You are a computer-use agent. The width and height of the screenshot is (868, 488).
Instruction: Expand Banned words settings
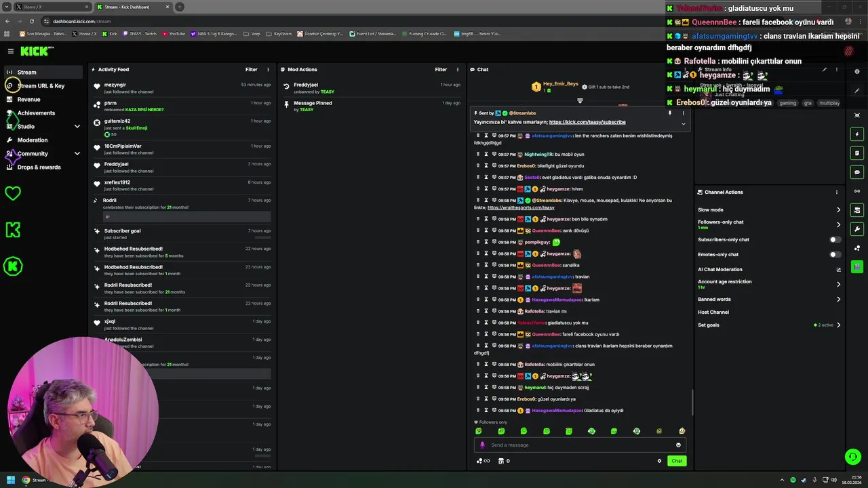(838, 299)
